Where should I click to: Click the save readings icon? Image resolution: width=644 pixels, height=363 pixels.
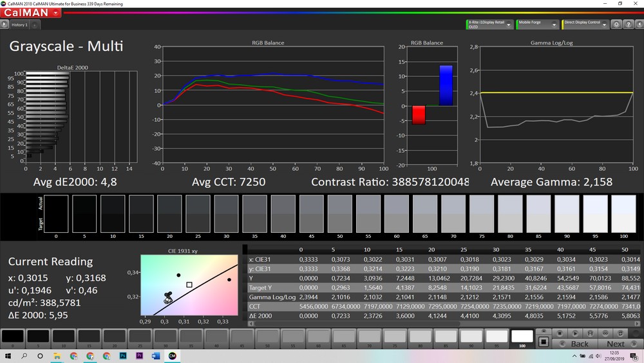pos(590,333)
